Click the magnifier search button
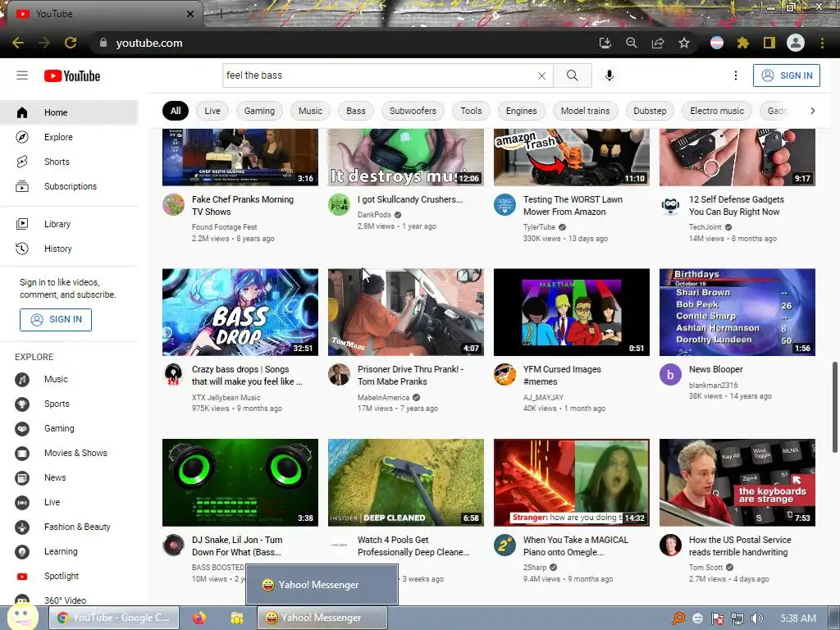Image resolution: width=840 pixels, height=630 pixels. click(x=572, y=75)
